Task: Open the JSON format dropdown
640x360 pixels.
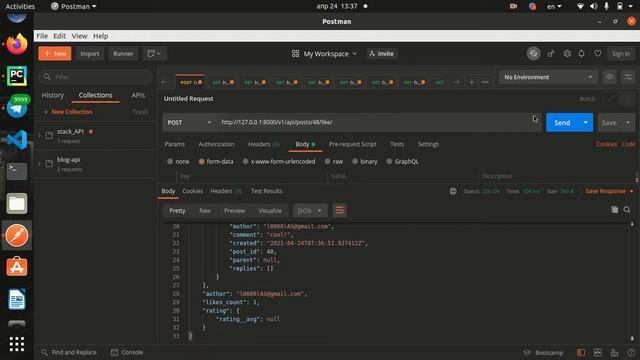Action: [310, 211]
